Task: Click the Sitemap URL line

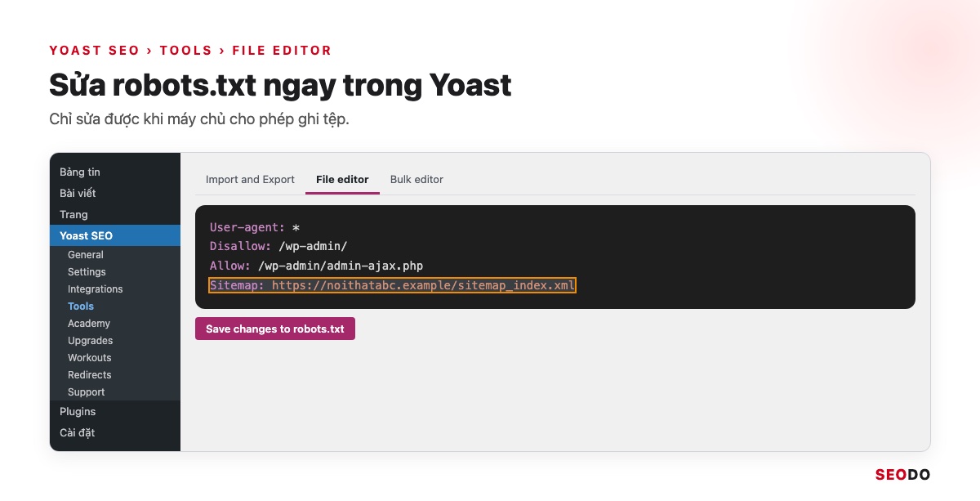Action: point(393,285)
